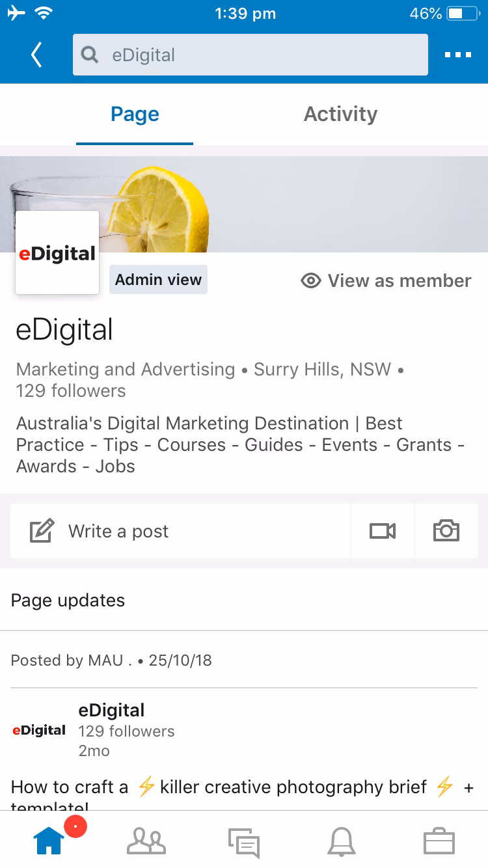
Task: Tap eDigital name in the post header
Action: tap(111, 711)
